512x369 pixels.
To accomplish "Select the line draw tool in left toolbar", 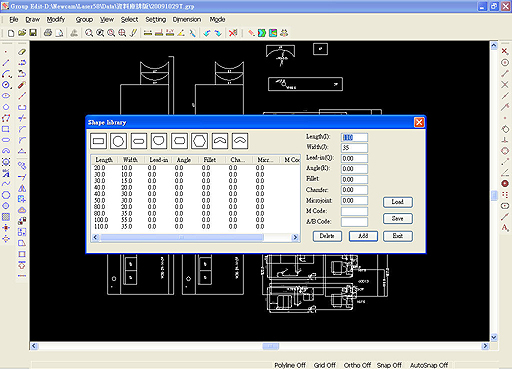I will coord(6,63).
